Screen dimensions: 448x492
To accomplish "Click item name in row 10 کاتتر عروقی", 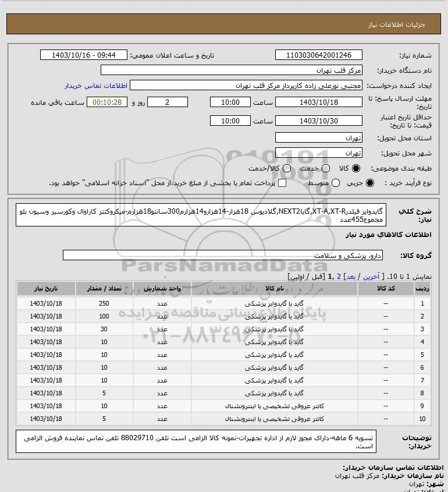I will 274,419.
